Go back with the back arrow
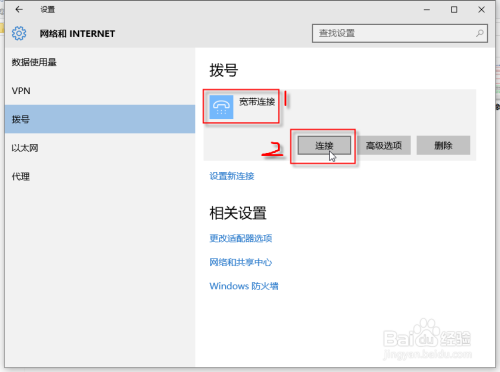 (x=19, y=10)
